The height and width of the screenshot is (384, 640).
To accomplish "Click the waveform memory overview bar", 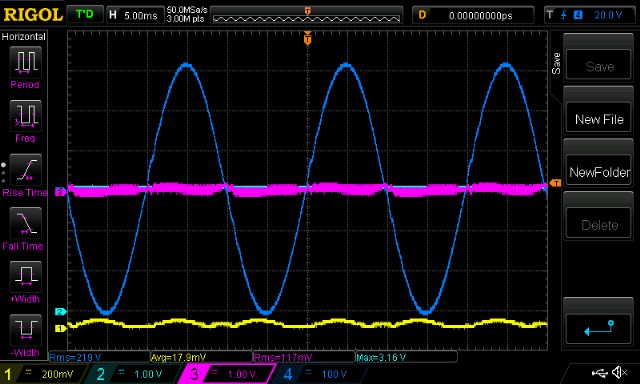I will coord(307,15).
